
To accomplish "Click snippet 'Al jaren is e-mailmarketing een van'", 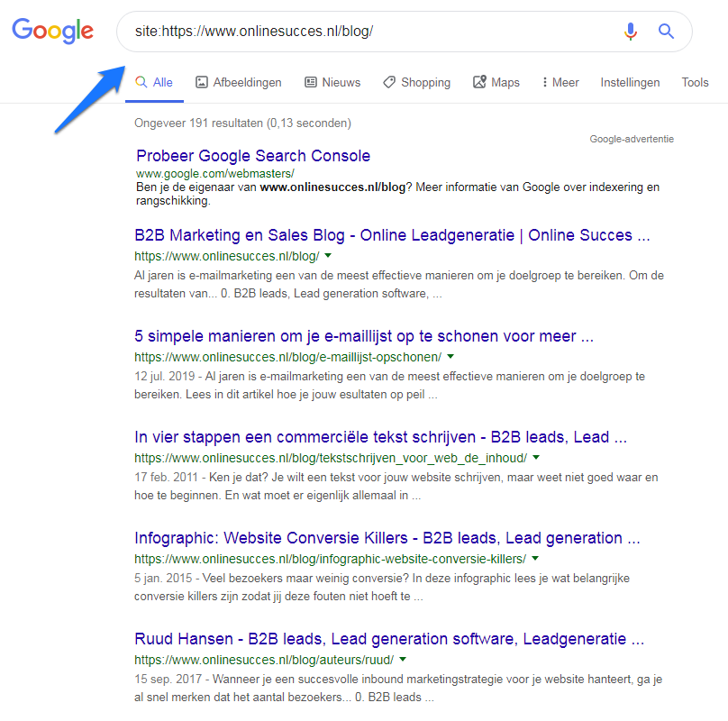I will [399, 284].
